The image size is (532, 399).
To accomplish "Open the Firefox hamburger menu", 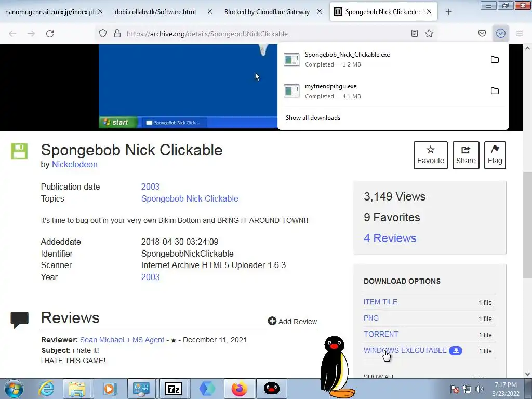I will [x=520, y=33].
